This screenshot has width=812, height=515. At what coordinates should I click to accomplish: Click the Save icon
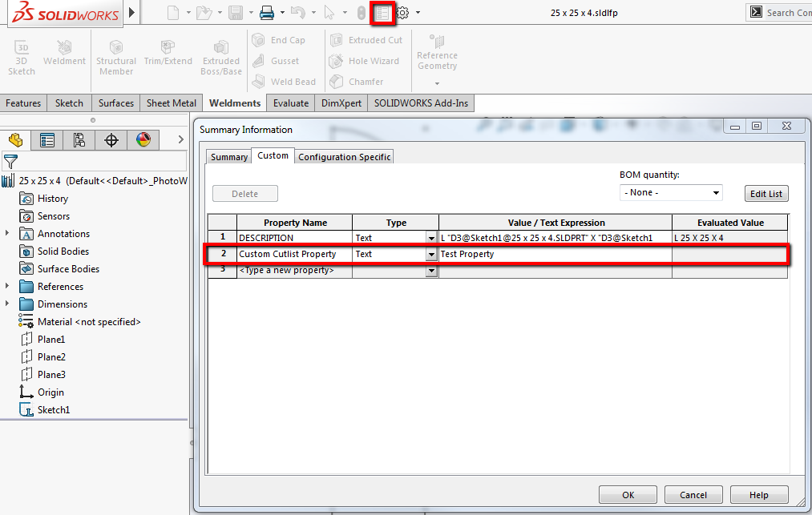pos(236,13)
